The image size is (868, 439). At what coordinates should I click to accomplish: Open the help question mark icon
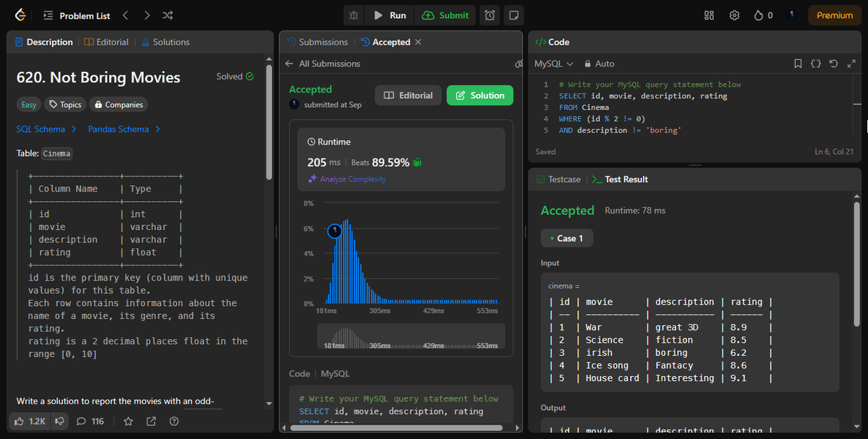click(x=174, y=421)
